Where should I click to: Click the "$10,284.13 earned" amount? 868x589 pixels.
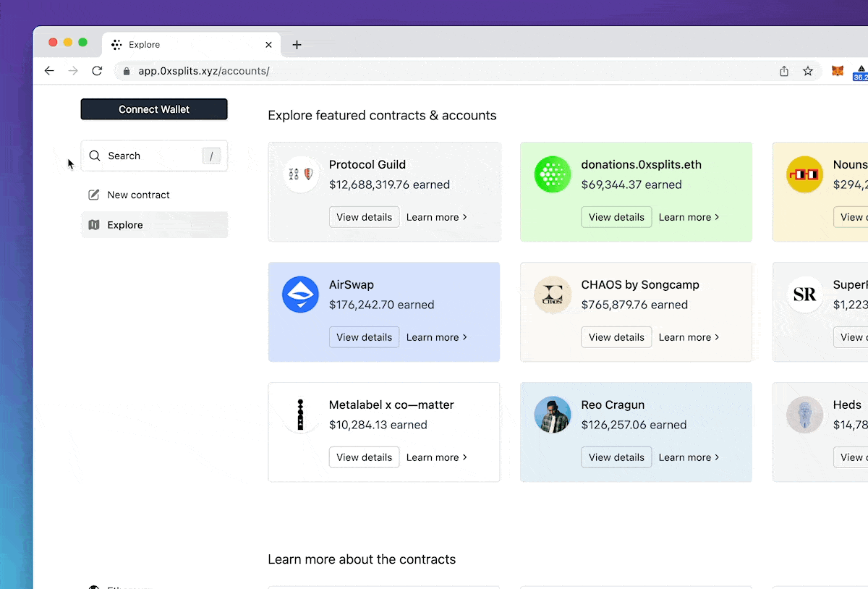pyautogui.click(x=378, y=425)
